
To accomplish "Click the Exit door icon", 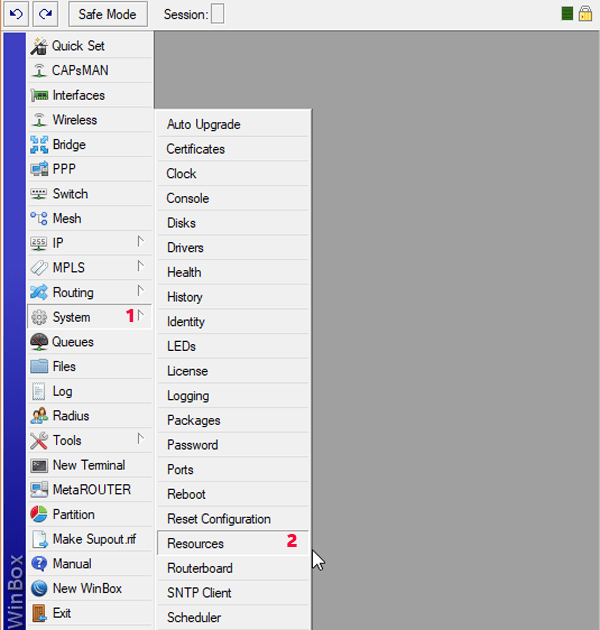I will coord(39,613).
